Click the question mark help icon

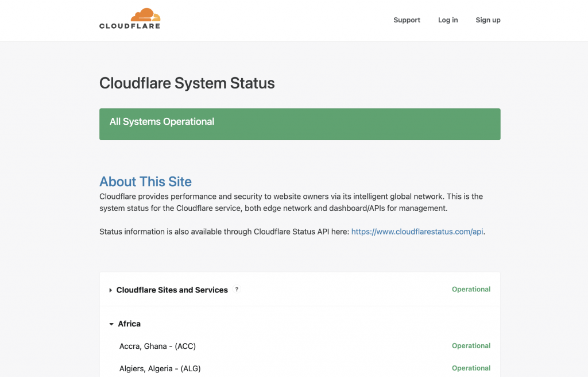point(237,289)
